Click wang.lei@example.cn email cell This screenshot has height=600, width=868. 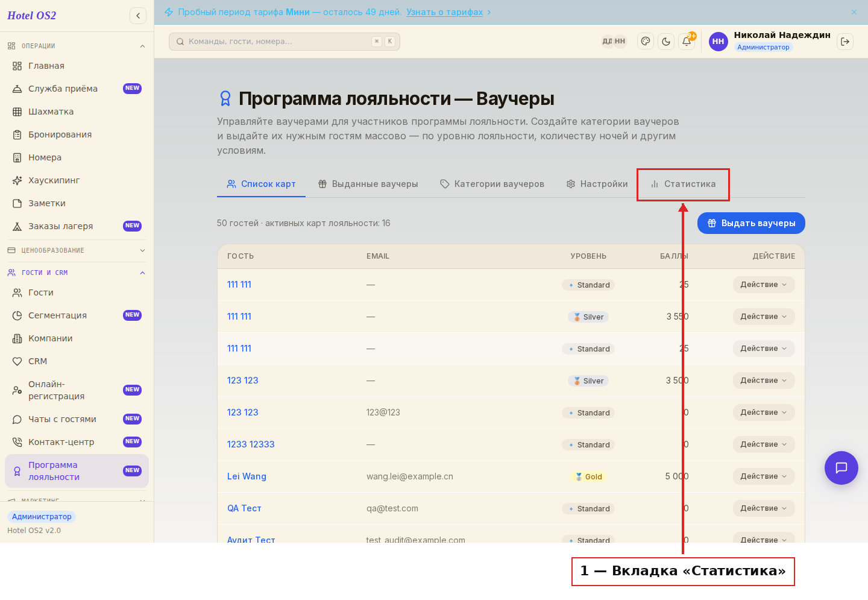(410, 476)
